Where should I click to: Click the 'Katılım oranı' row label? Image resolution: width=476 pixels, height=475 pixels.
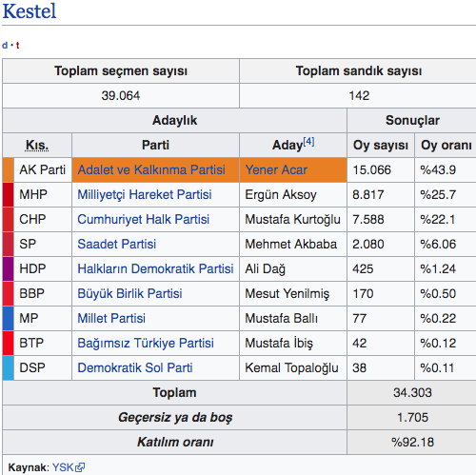coord(175,442)
